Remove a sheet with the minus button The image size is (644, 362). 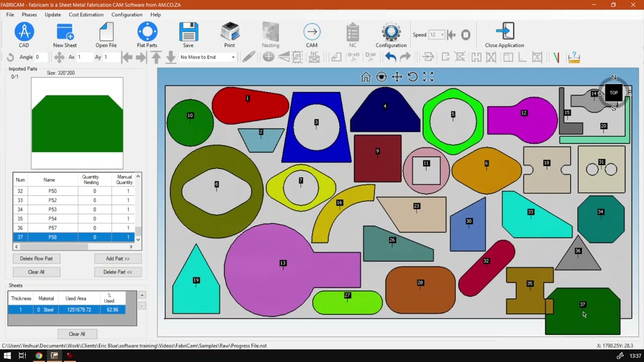tap(142, 306)
